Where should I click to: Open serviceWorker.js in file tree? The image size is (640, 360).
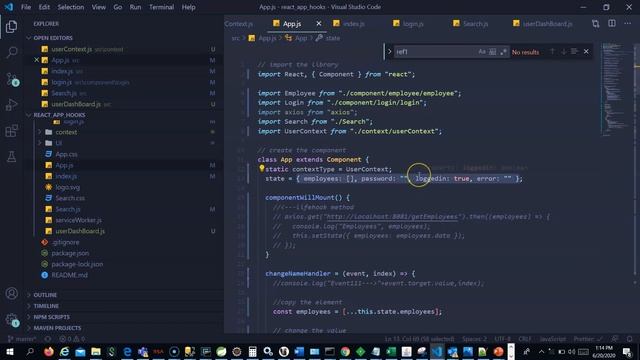click(x=78, y=220)
